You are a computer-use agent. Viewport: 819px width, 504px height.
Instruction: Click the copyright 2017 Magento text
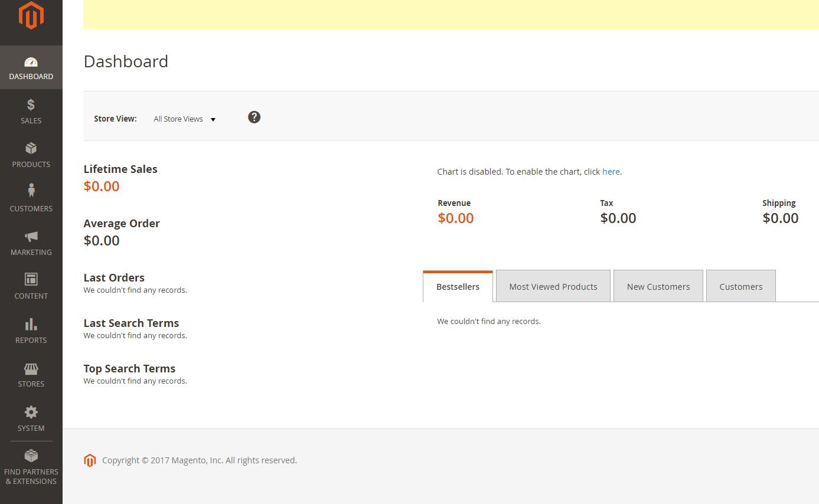pyautogui.click(x=200, y=460)
